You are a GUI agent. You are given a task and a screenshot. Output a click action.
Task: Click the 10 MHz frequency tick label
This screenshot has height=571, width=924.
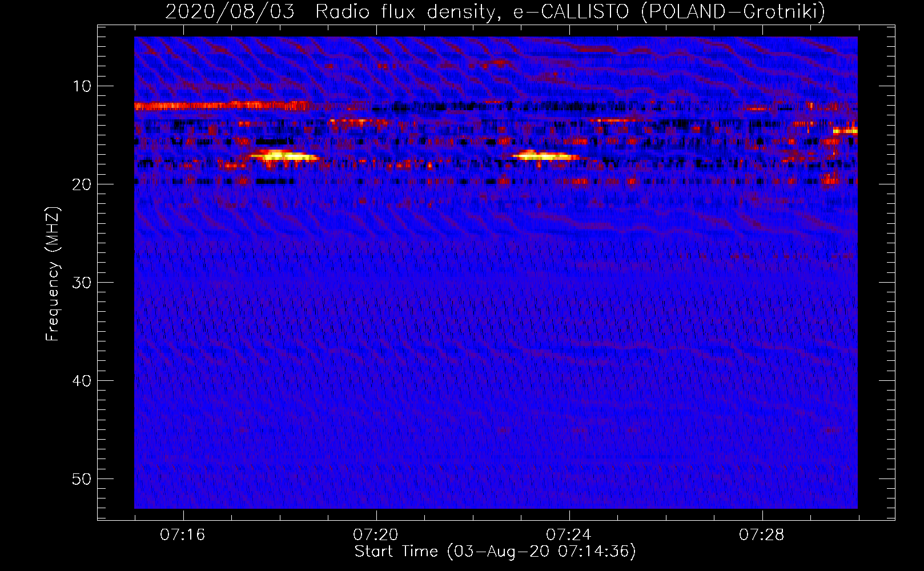click(x=82, y=86)
